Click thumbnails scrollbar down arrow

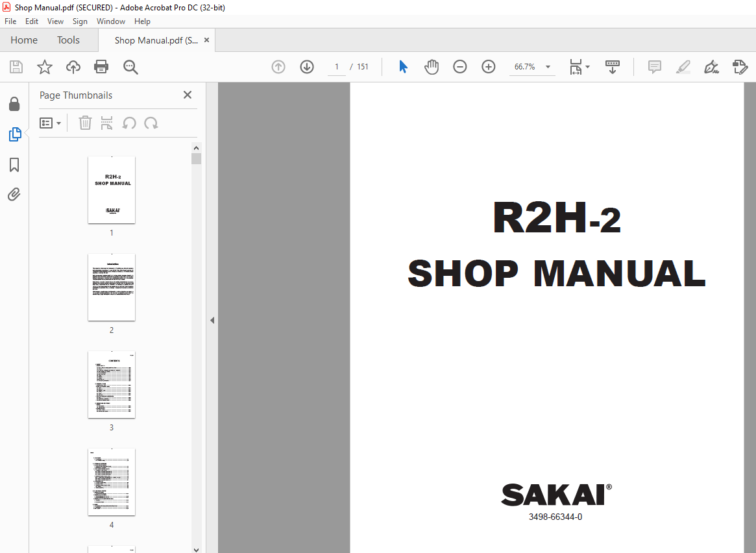click(196, 549)
